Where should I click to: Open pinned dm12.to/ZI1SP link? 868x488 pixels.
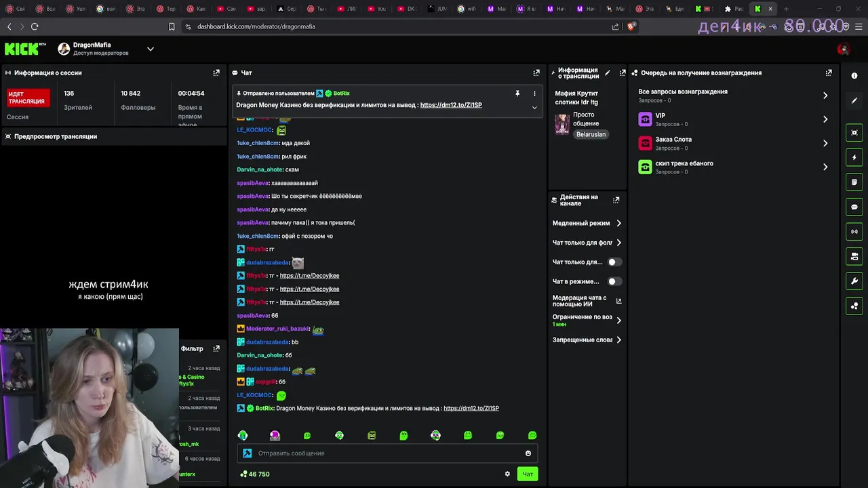tap(451, 105)
